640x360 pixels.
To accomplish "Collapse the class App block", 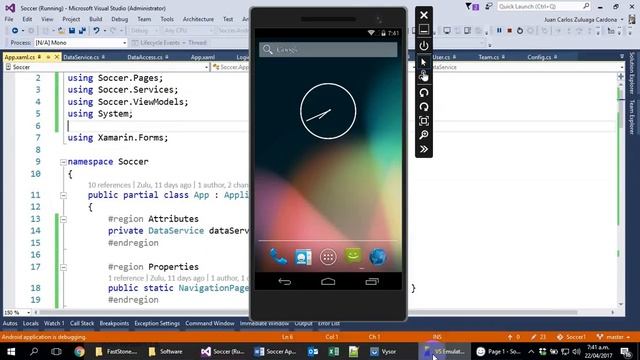I will coord(63,196).
